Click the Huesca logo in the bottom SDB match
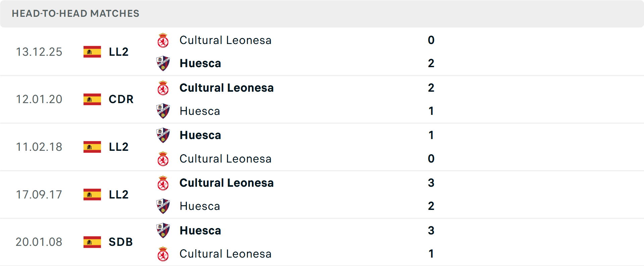The width and height of the screenshot is (644, 266). pos(163,231)
